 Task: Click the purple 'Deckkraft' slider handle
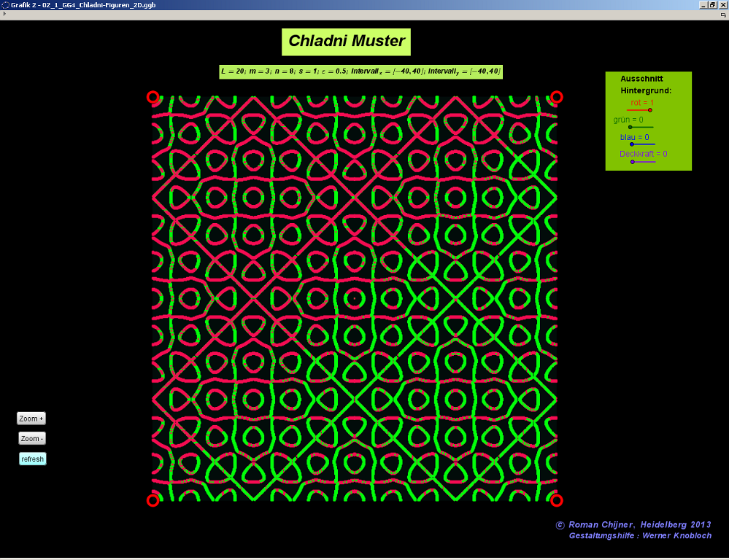tap(633, 162)
